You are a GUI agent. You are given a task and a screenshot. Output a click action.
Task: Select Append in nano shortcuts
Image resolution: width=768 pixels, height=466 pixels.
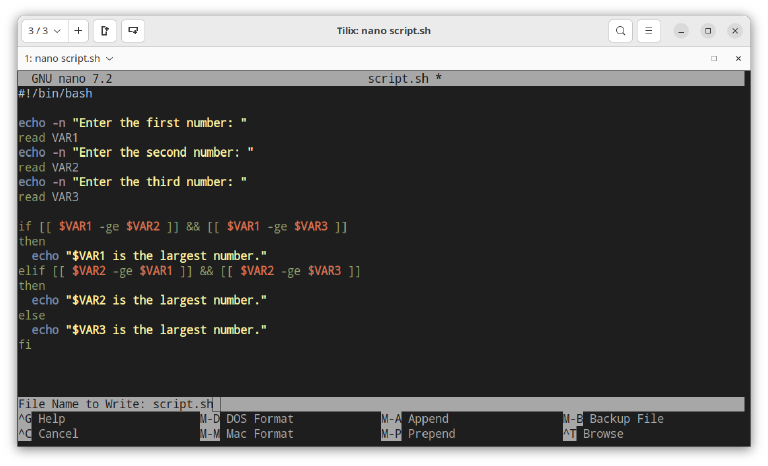tap(427, 419)
